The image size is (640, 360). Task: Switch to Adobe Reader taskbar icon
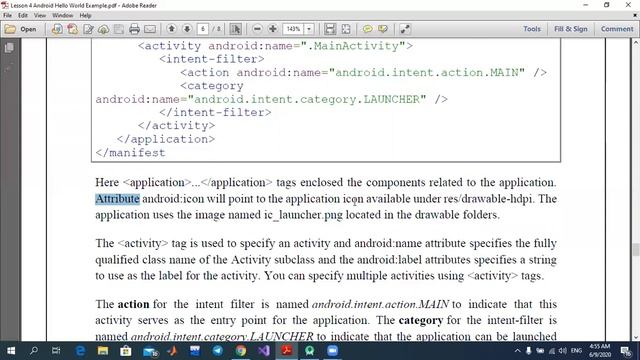click(287, 351)
